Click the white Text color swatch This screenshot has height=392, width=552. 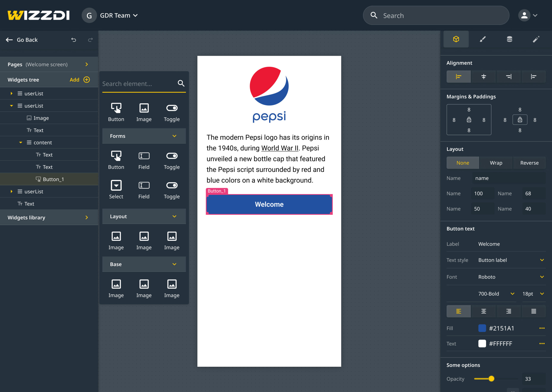[x=482, y=344]
